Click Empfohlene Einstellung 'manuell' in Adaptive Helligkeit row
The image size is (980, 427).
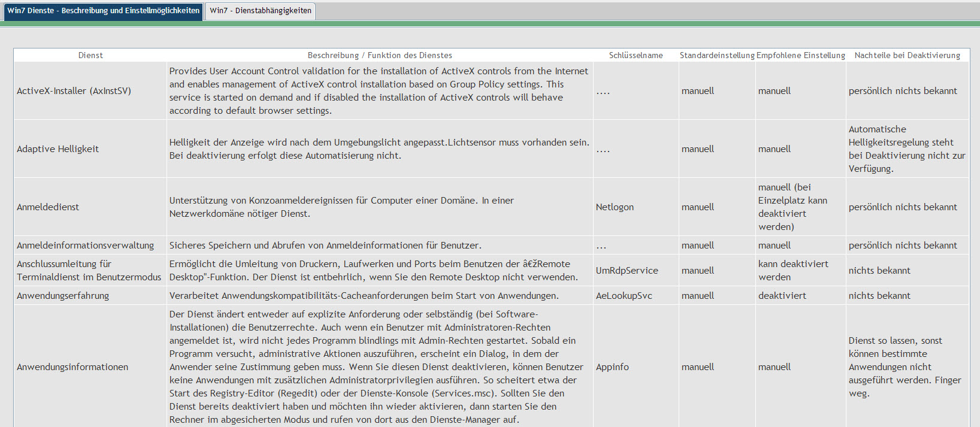[775, 149]
